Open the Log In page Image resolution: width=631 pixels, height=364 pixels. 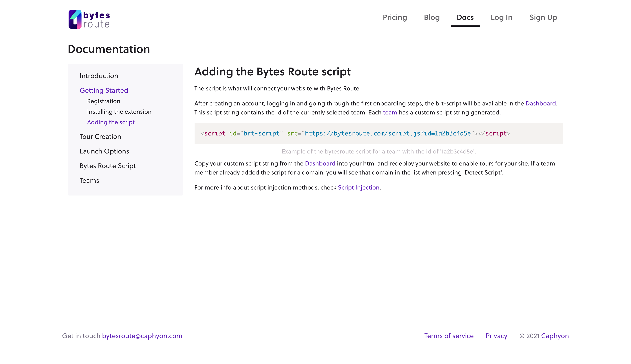pos(501,17)
